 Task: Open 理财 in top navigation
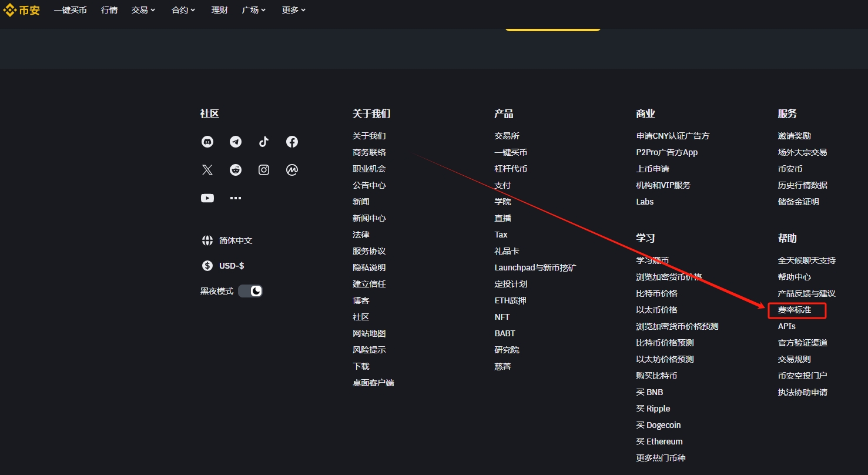220,10
